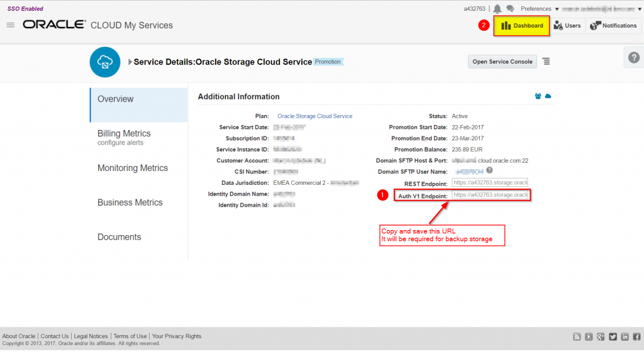Viewport: 644px width, 352px height.
Task: Select the Billing Metrics tab
Action: (124, 134)
